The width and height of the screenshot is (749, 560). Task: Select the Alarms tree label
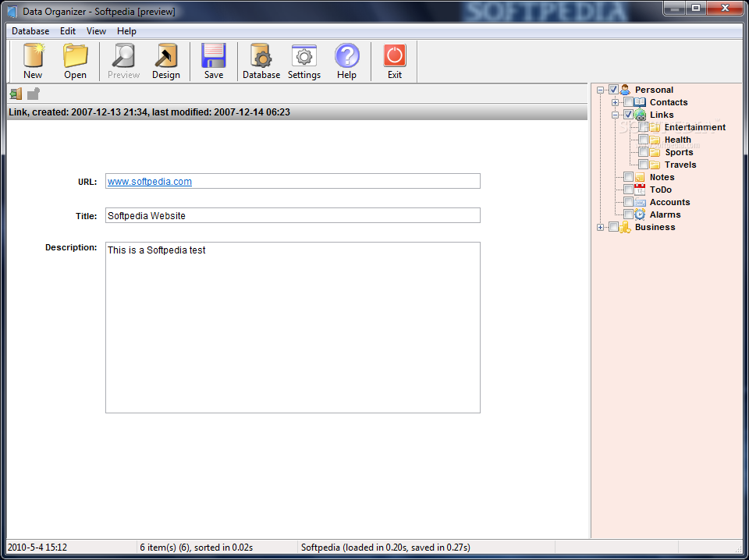click(x=665, y=214)
